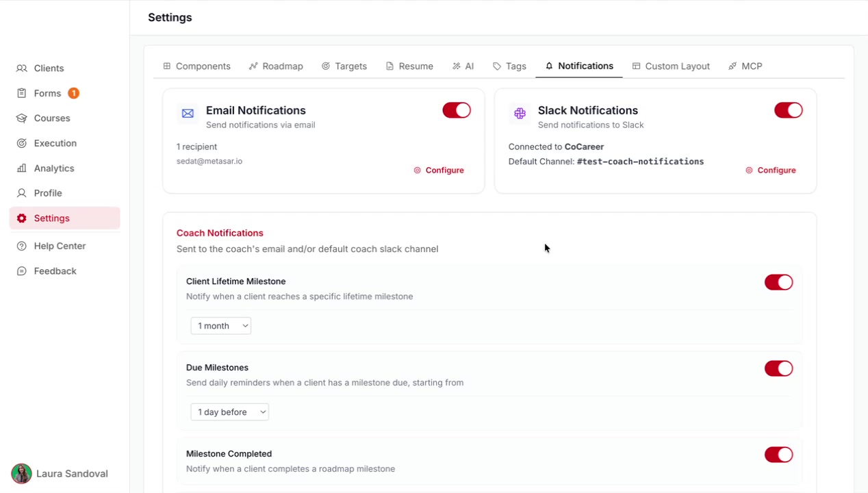Click the Coach Notifications section heading
Image resolution: width=868 pixels, height=493 pixels.
pyautogui.click(x=220, y=233)
